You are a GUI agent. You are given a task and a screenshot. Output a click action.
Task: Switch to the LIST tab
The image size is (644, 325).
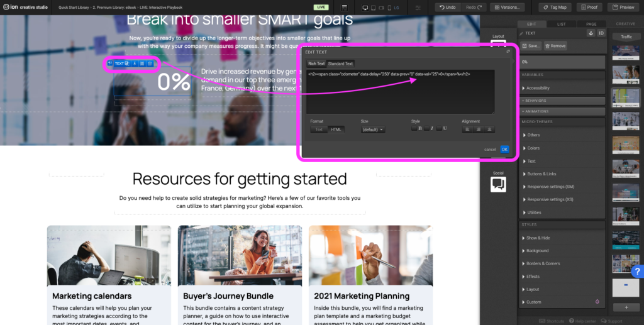point(561,25)
